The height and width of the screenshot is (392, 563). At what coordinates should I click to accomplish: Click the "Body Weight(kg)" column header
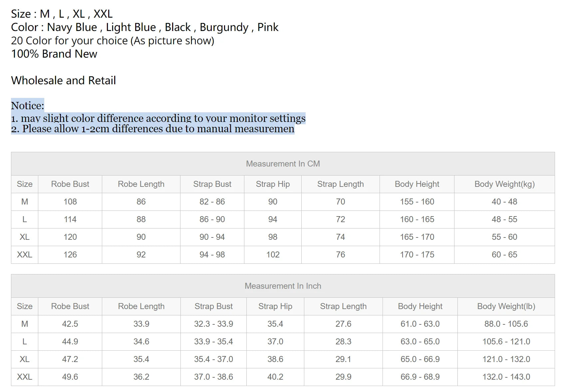[x=504, y=184]
